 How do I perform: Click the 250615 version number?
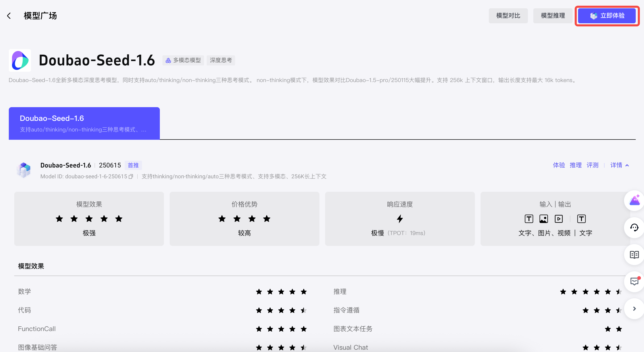(110, 165)
